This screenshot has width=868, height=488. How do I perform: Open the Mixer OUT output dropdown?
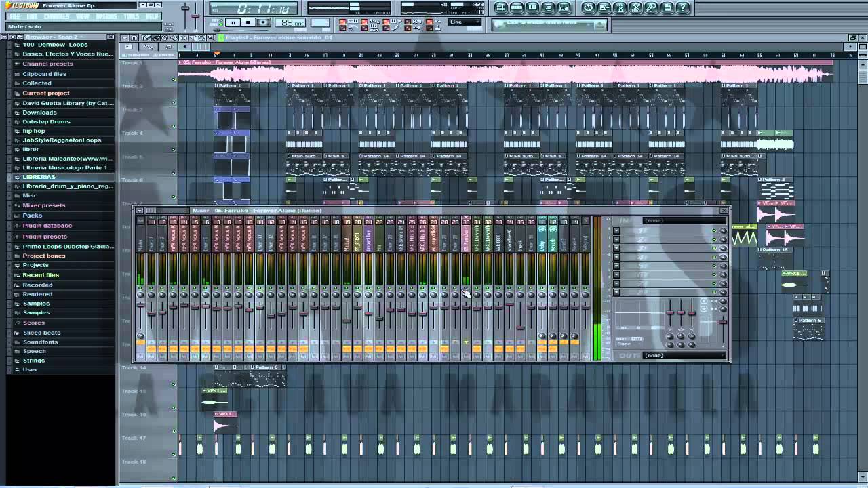tap(684, 355)
